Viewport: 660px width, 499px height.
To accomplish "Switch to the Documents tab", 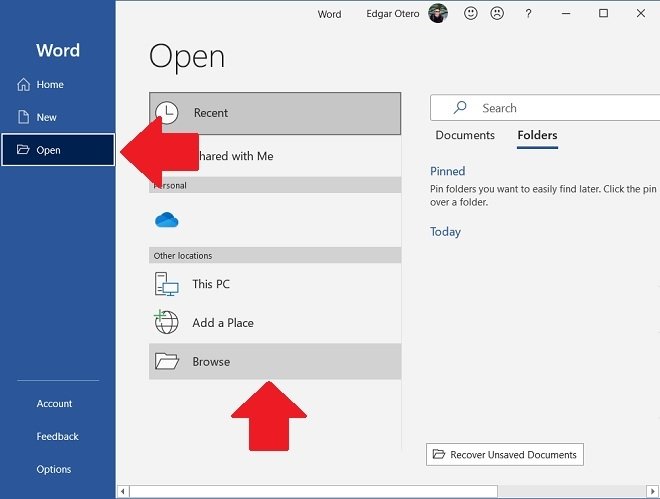I will pos(465,135).
